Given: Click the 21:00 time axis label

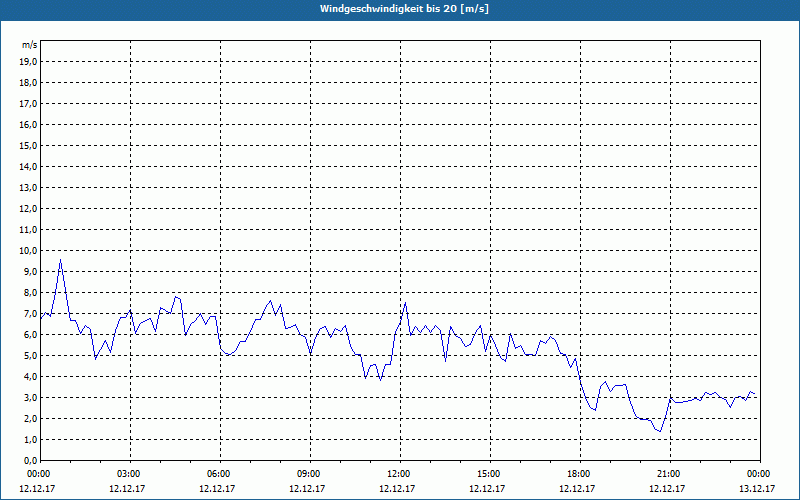Looking at the screenshot, I should coord(670,474).
